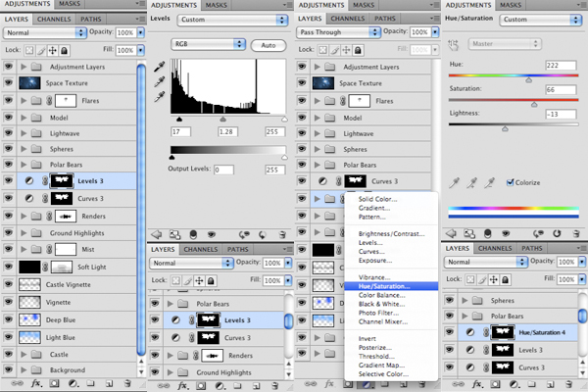Delete the Hue/Saturation adjustment using the trash icon
The image size is (588, 392).
pyautogui.click(x=576, y=233)
